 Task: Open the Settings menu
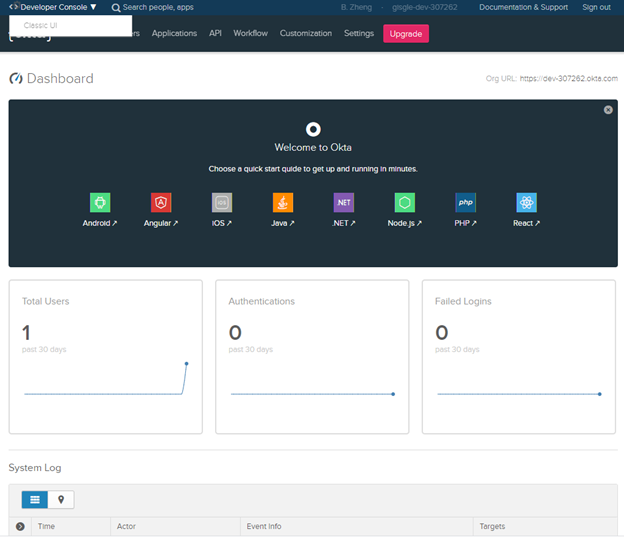[359, 33]
